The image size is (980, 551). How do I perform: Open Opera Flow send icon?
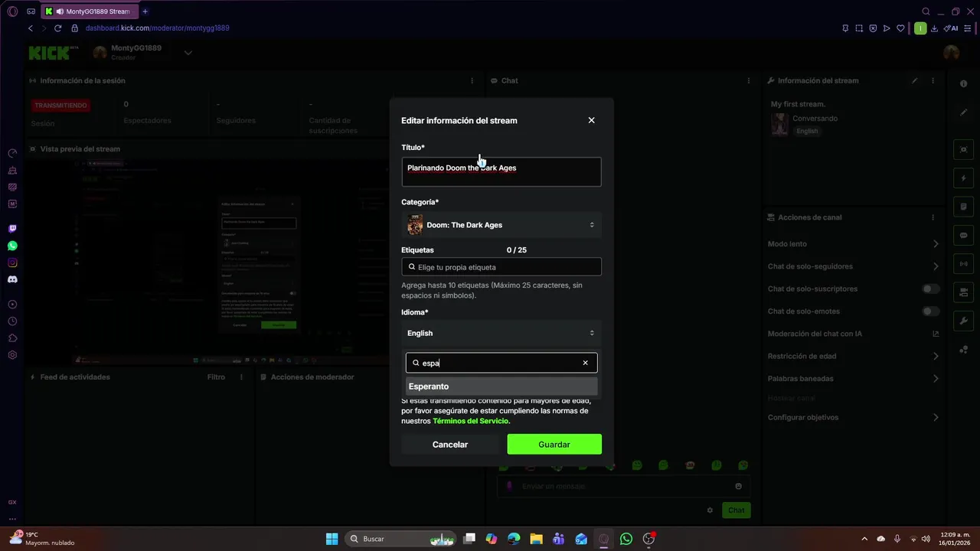pyautogui.click(x=887, y=28)
